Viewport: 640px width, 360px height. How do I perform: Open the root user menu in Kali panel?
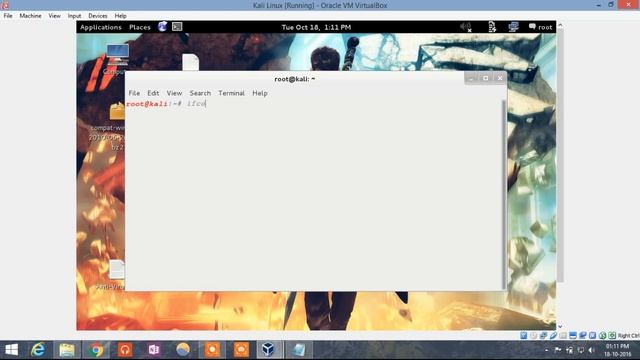[540, 27]
